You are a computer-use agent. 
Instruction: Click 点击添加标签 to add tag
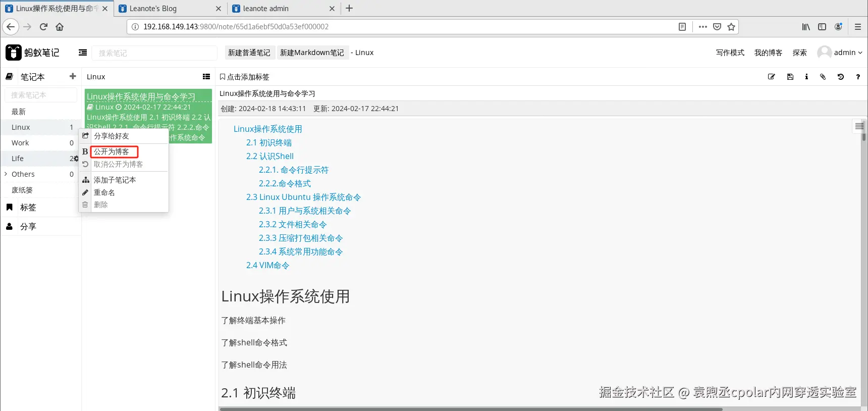point(245,77)
